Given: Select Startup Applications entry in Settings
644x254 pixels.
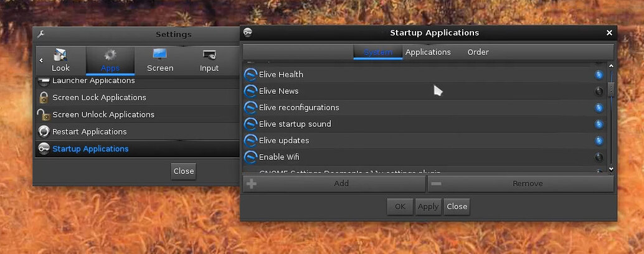Looking at the screenshot, I should click(137, 149).
